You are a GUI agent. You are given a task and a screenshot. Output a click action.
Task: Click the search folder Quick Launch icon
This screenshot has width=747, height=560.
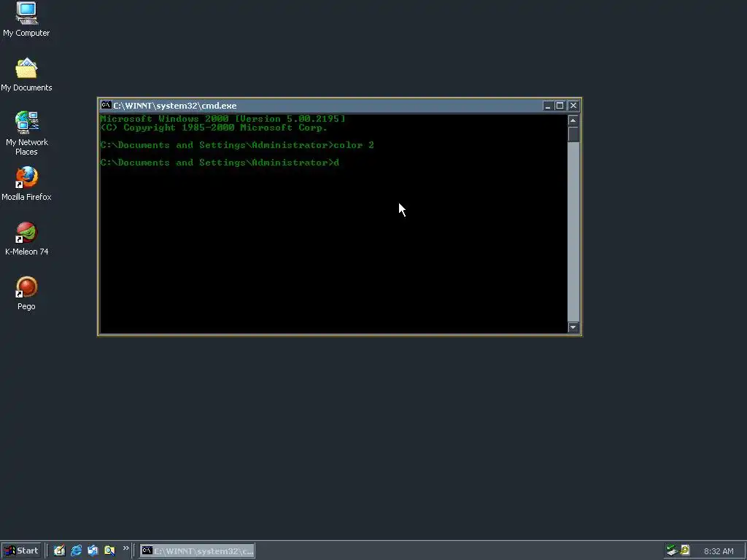109,551
